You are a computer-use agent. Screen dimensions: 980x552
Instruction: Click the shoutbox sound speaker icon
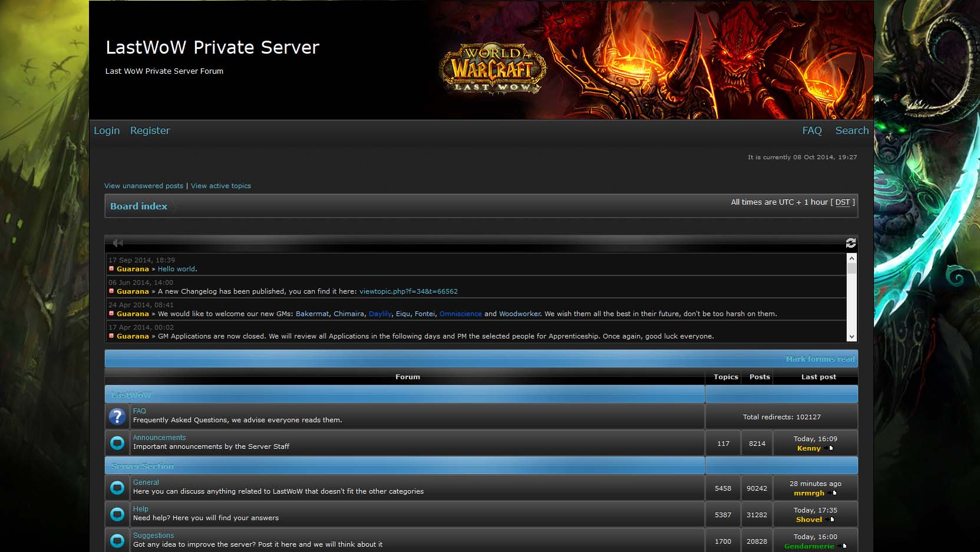(x=118, y=243)
